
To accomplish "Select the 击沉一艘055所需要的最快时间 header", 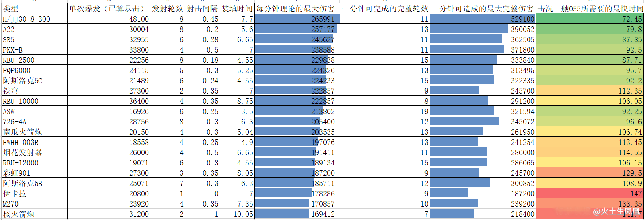I will point(590,9).
